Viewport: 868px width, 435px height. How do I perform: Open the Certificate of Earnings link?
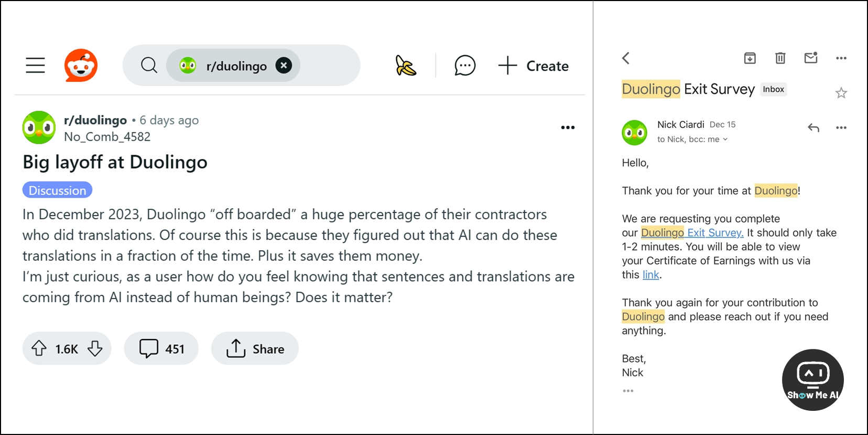pyautogui.click(x=651, y=274)
